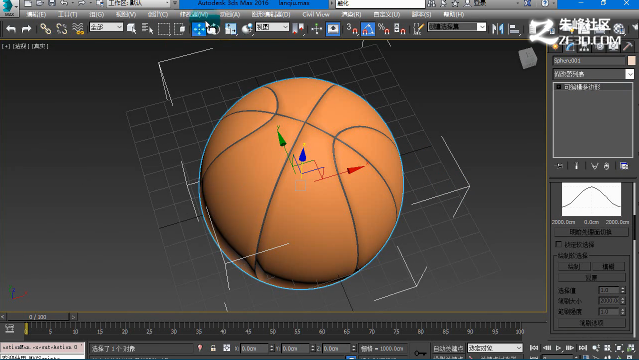Viewport: 639px width, 360px height.
Task: Toggle the selection lock padlock icon
Action: tap(213, 348)
